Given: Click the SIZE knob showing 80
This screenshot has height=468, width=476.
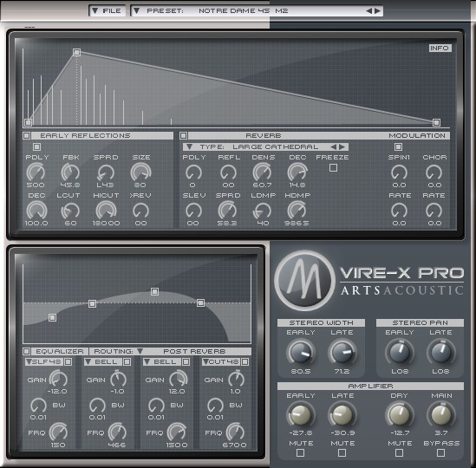Looking at the screenshot, I should click(140, 172).
